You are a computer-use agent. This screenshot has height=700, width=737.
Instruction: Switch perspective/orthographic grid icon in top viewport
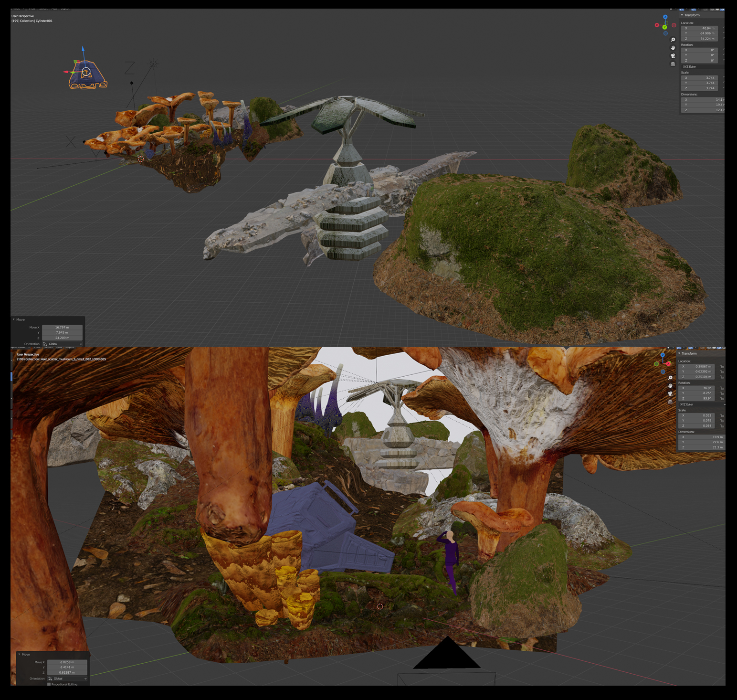pos(673,64)
